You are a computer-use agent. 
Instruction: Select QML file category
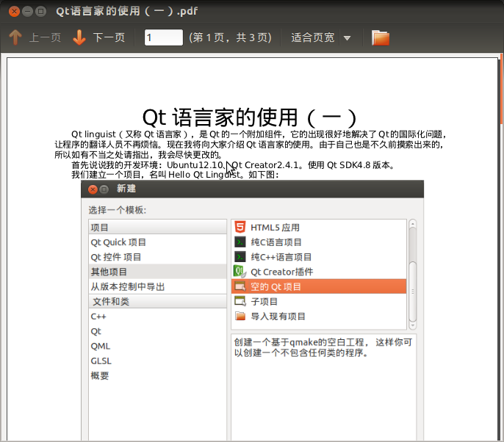(157, 346)
